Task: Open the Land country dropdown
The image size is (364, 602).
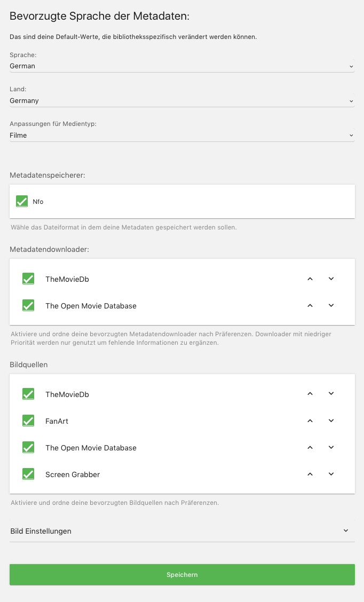Action: (x=182, y=101)
